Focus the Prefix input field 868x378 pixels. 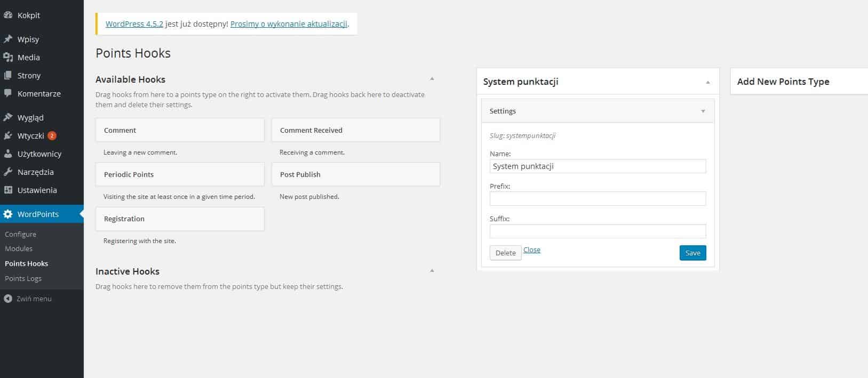click(x=598, y=199)
